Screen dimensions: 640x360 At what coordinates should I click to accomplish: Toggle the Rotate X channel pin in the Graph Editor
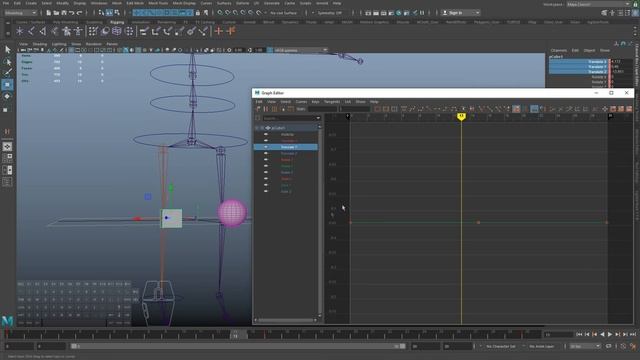click(x=266, y=160)
